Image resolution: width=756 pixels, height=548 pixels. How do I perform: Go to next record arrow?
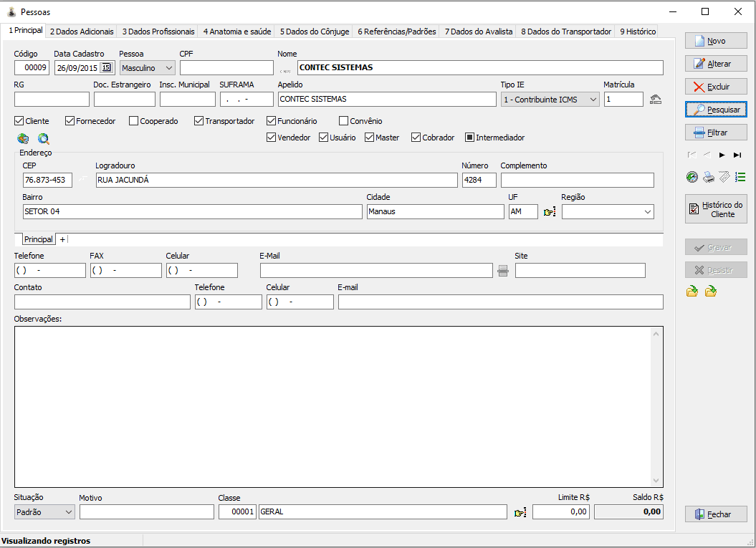point(722,155)
